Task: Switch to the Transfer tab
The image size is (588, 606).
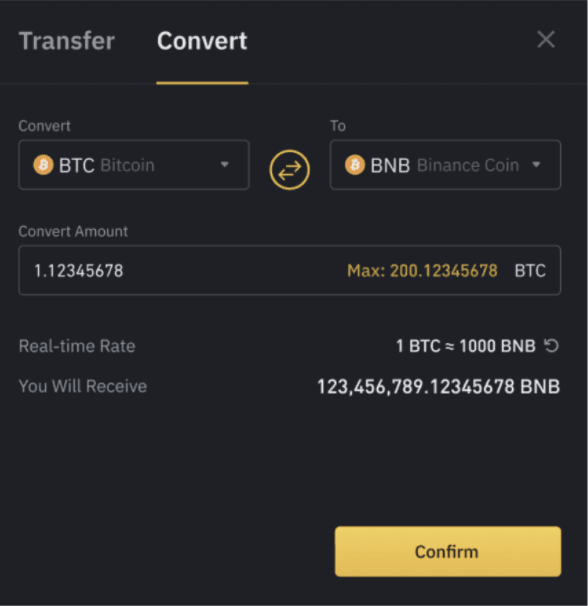Action: click(67, 41)
